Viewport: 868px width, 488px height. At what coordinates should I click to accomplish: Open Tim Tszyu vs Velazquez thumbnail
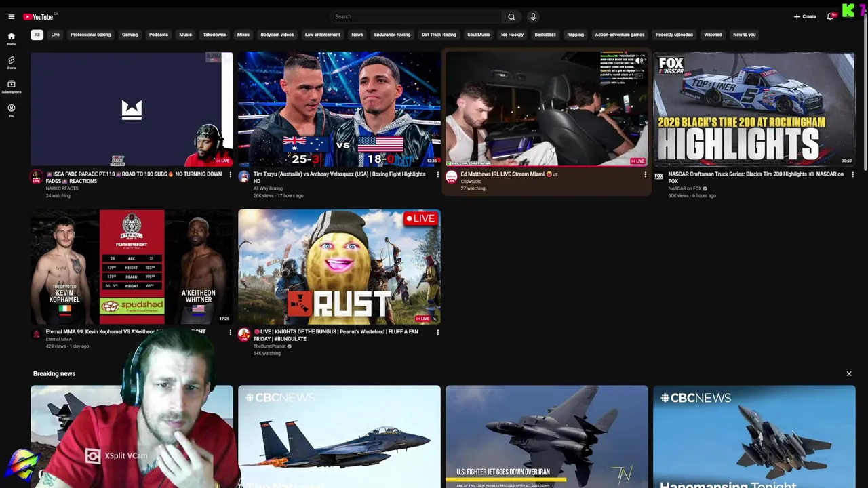point(339,109)
